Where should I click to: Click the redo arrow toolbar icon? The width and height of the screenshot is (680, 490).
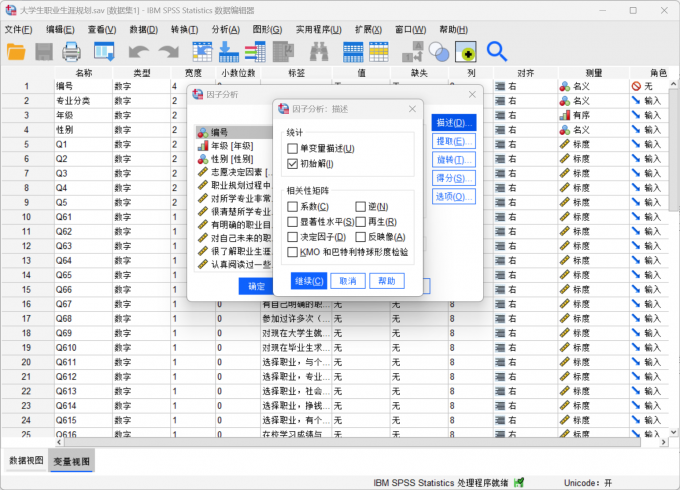(167, 51)
